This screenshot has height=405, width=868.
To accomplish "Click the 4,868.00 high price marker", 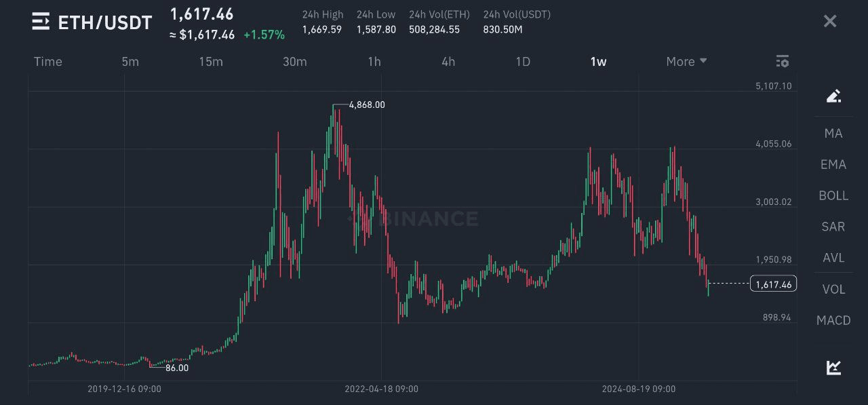I will click(367, 105).
